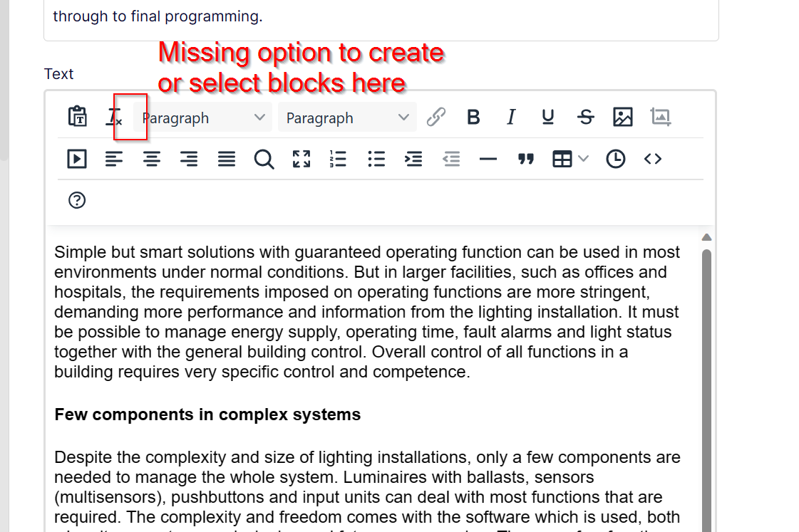Open the Paragraph dropdown beside clear formatting
The height and width of the screenshot is (532, 799).
tap(203, 118)
